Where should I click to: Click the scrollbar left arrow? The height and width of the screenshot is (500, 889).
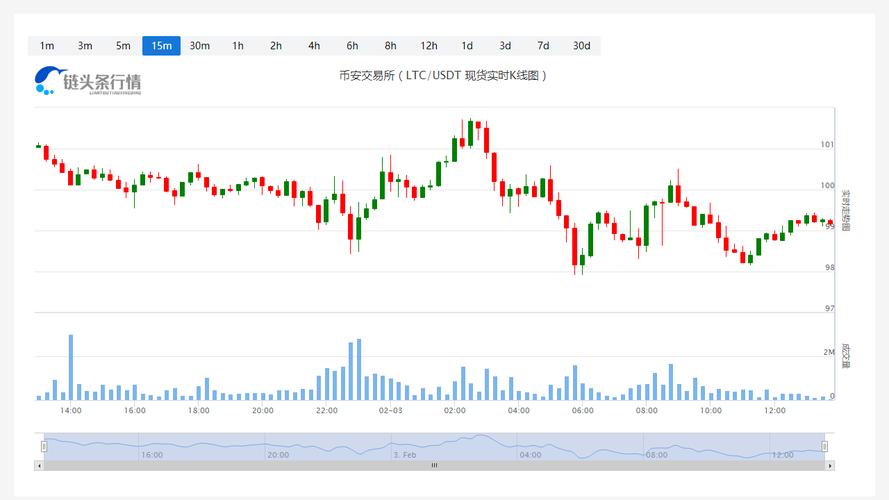(40, 465)
